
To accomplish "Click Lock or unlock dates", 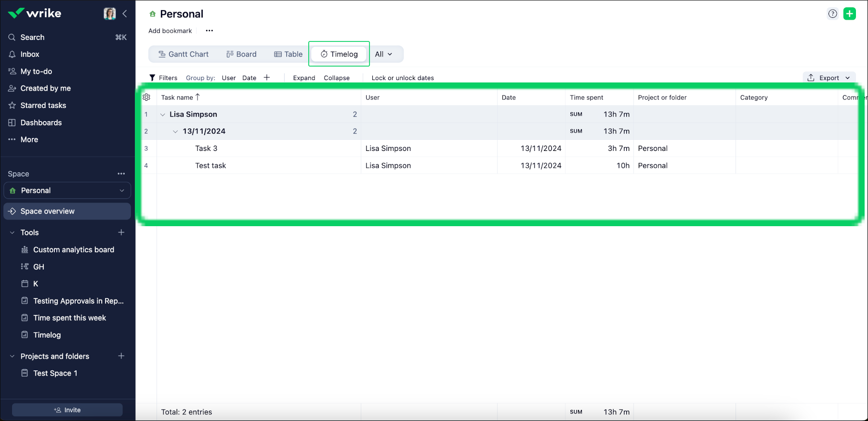I will pyautogui.click(x=403, y=78).
